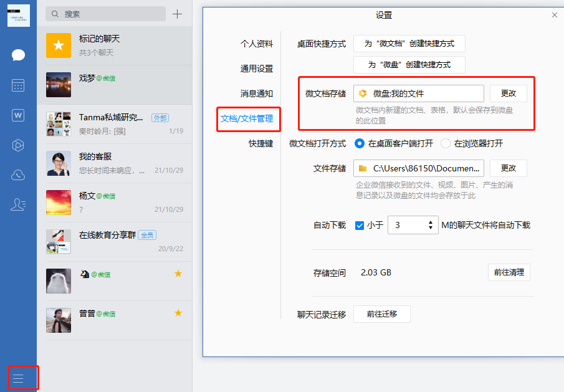Click the 微盘:我的文件 storage field
Viewport: 564px width, 392px height.
click(419, 93)
